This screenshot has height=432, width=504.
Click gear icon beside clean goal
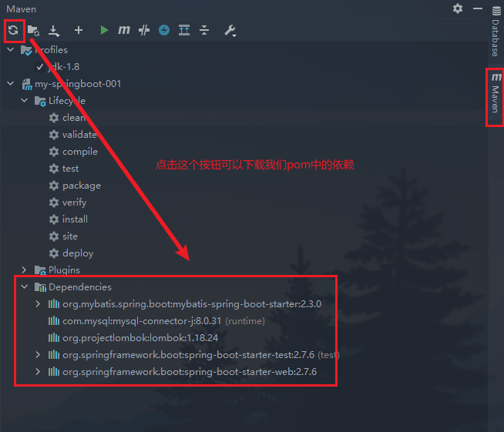click(54, 118)
